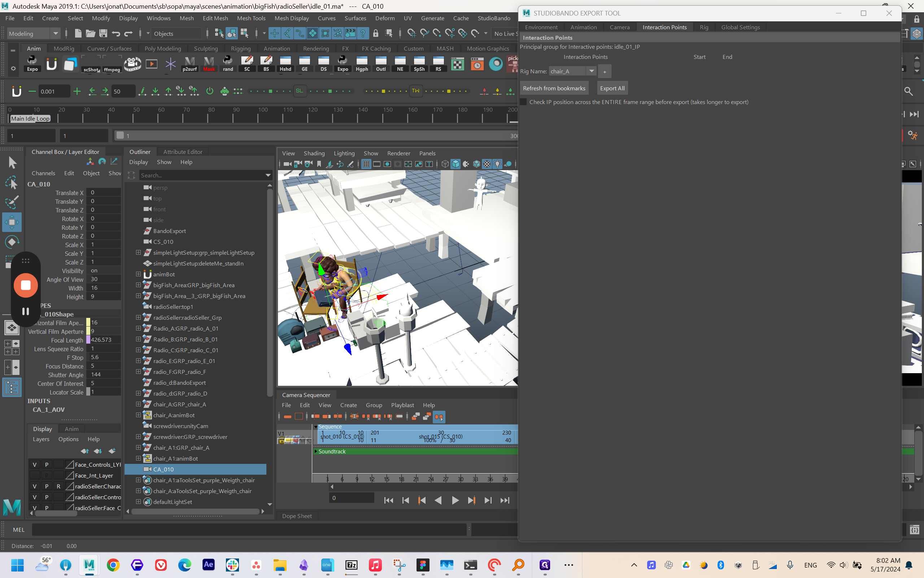Click the animBot magnet logo icon
The width and height of the screenshot is (924, 578).
click(16, 91)
